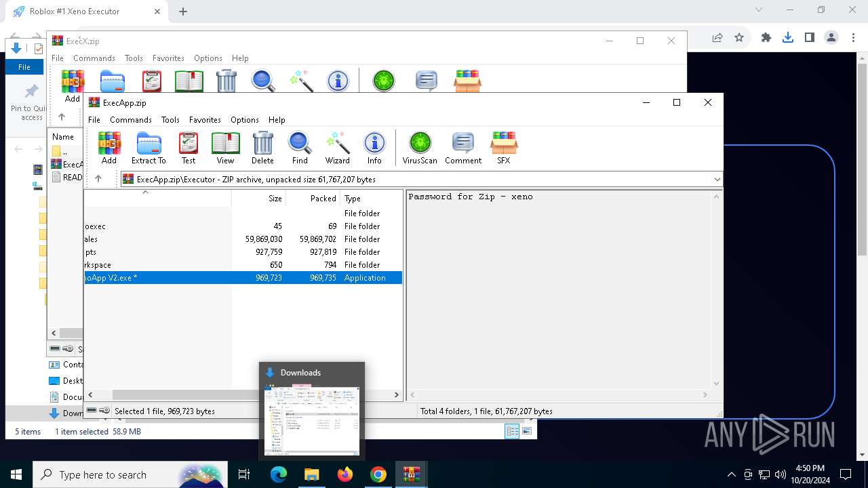Toggle Chrome side panel icon

pyautogui.click(x=809, y=38)
